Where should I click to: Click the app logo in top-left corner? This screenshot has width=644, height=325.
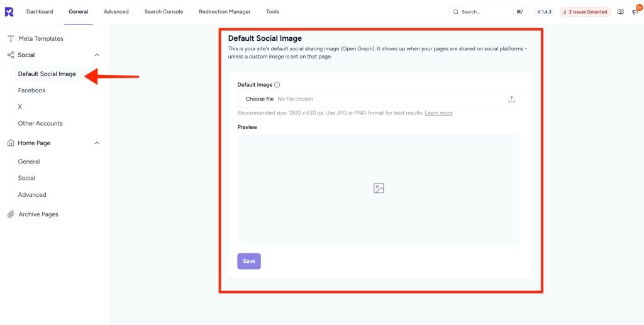pyautogui.click(x=9, y=12)
